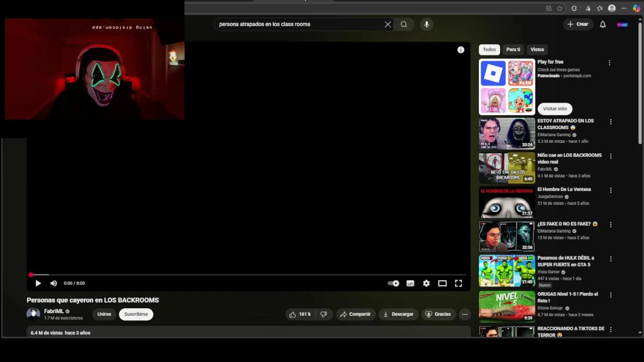Open FabriML channel avatar

click(x=33, y=314)
